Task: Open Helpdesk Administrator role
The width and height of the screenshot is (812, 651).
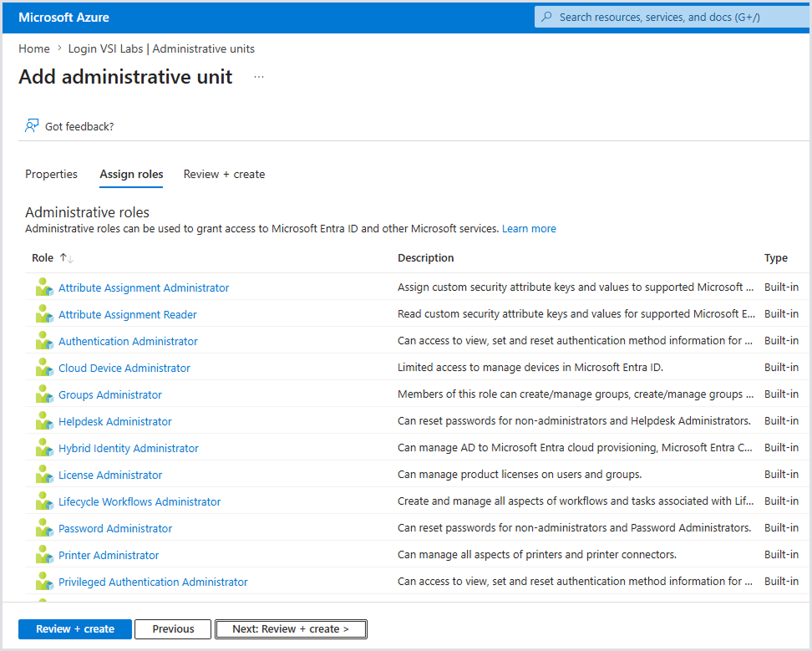Action: (x=115, y=421)
